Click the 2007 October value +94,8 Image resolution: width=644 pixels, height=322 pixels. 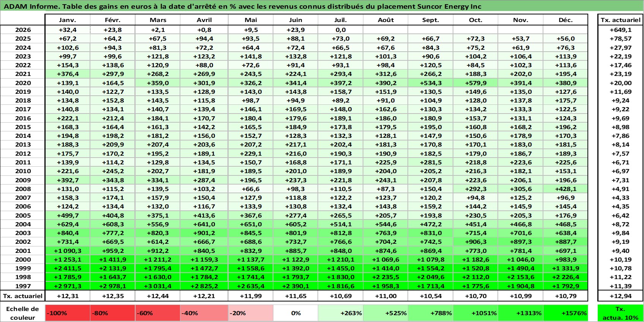click(475, 198)
